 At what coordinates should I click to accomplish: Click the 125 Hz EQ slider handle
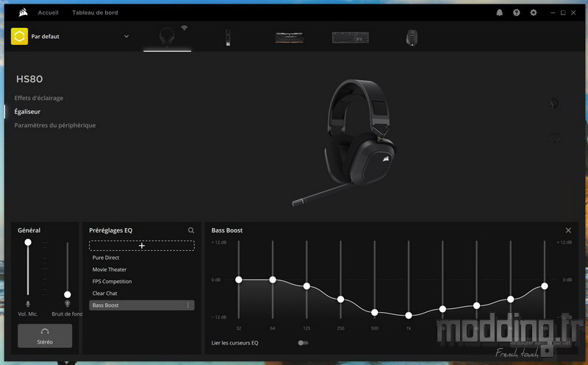click(306, 286)
